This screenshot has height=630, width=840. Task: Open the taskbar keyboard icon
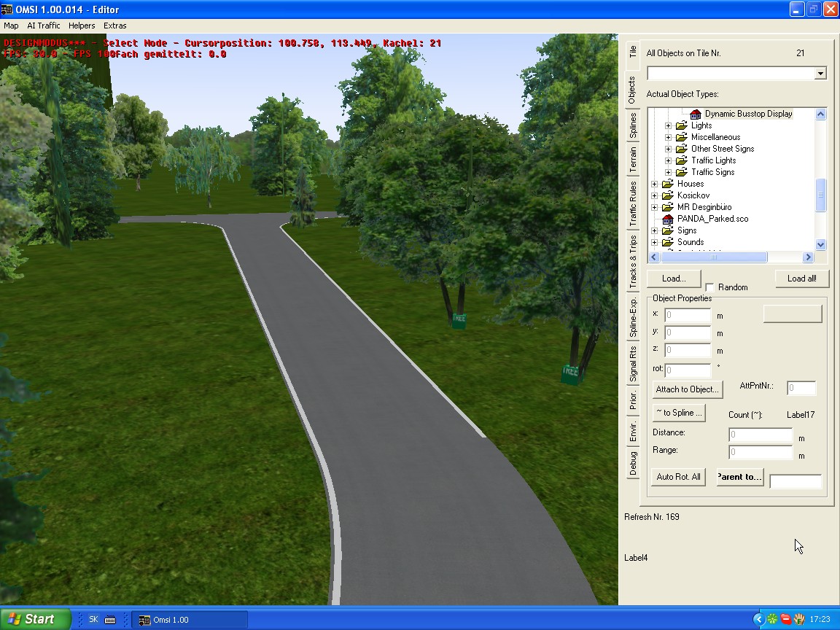click(x=110, y=620)
